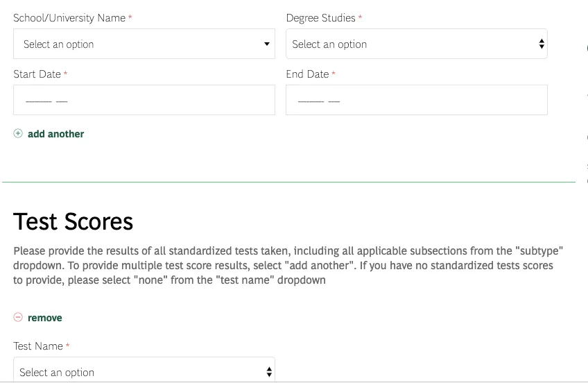The image size is (588, 383).
Task: Click the School/University Name caret arrow
Action: [x=267, y=44]
